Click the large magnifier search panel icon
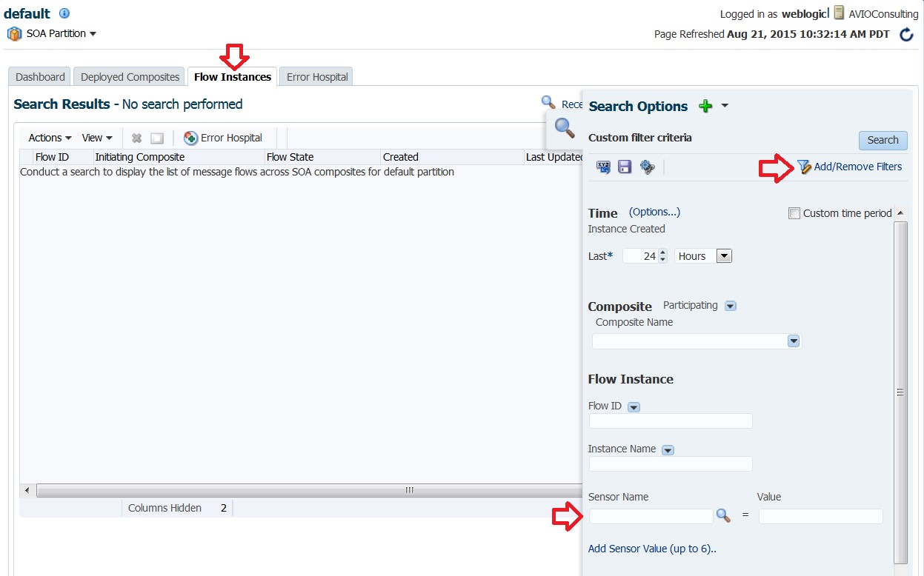 point(565,128)
